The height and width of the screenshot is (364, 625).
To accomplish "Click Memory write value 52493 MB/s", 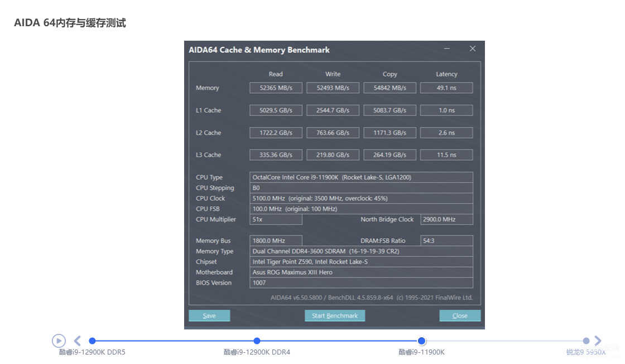I will 333,88.
